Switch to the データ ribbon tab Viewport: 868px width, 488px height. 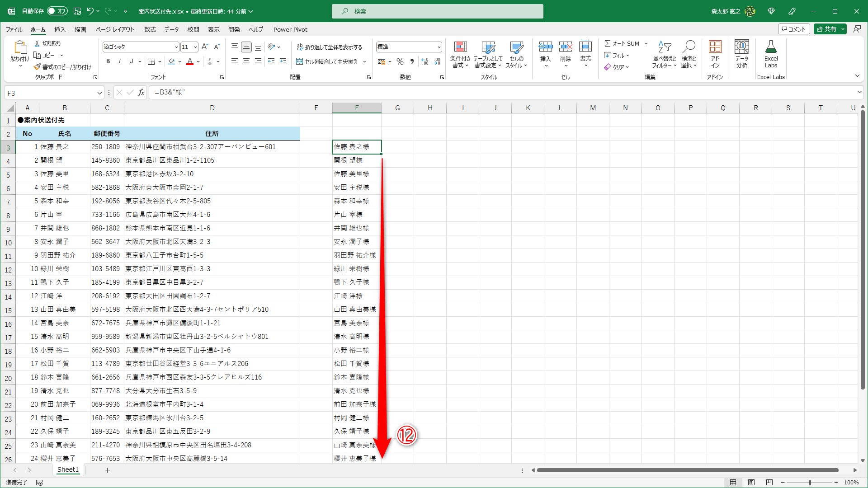(x=171, y=29)
